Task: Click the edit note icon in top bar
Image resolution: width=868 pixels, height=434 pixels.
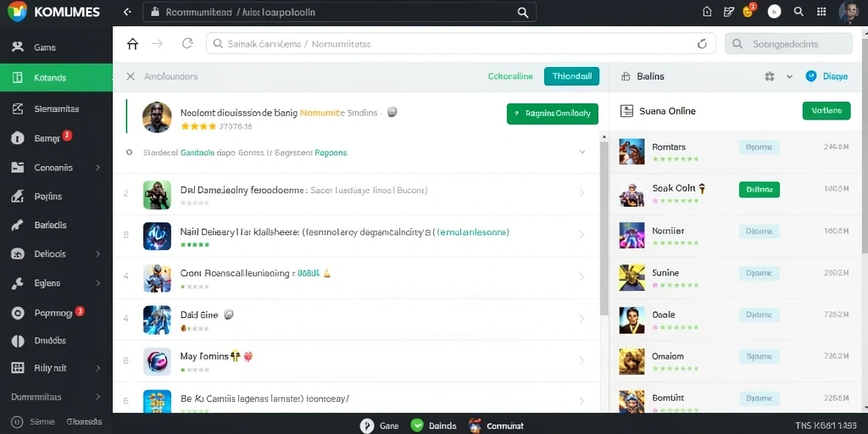Action: tap(729, 12)
